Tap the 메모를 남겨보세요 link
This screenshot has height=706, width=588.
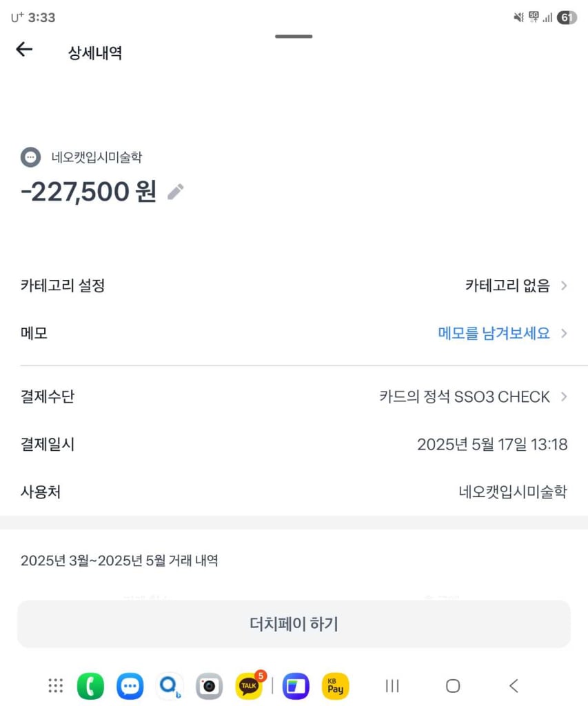pos(494,333)
